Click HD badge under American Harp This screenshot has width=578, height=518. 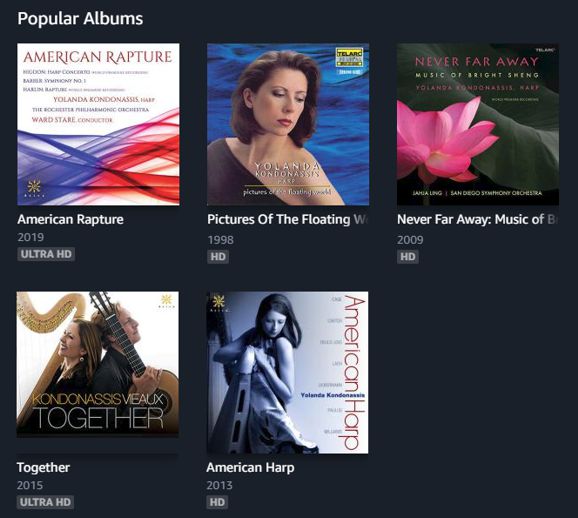pyautogui.click(x=217, y=502)
